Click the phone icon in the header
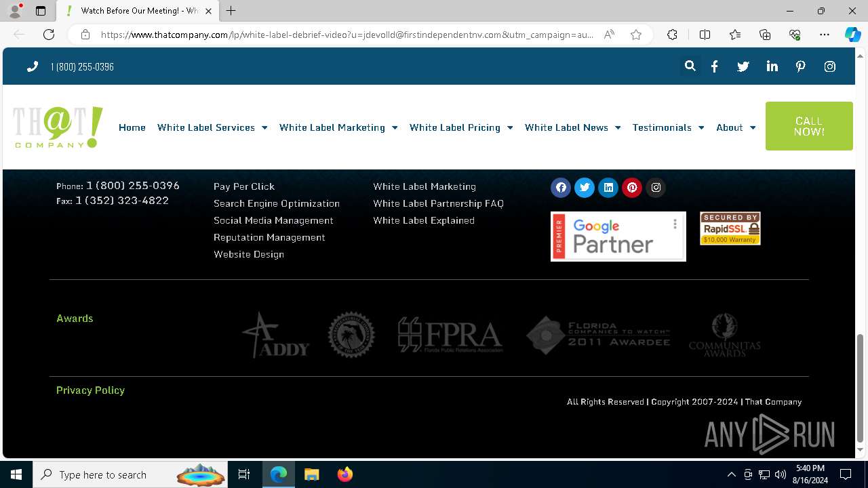Image resolution: width=868 pixels, height=488 pixels. coord(32,66)
